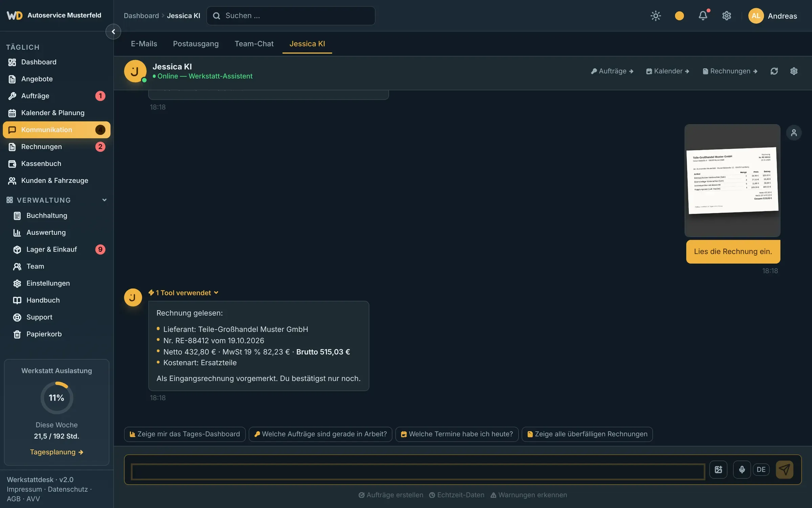Screen dimensions: 812x508
Task: Jump to Rechnungen shortcut in chat header
Action: (730, 71)
